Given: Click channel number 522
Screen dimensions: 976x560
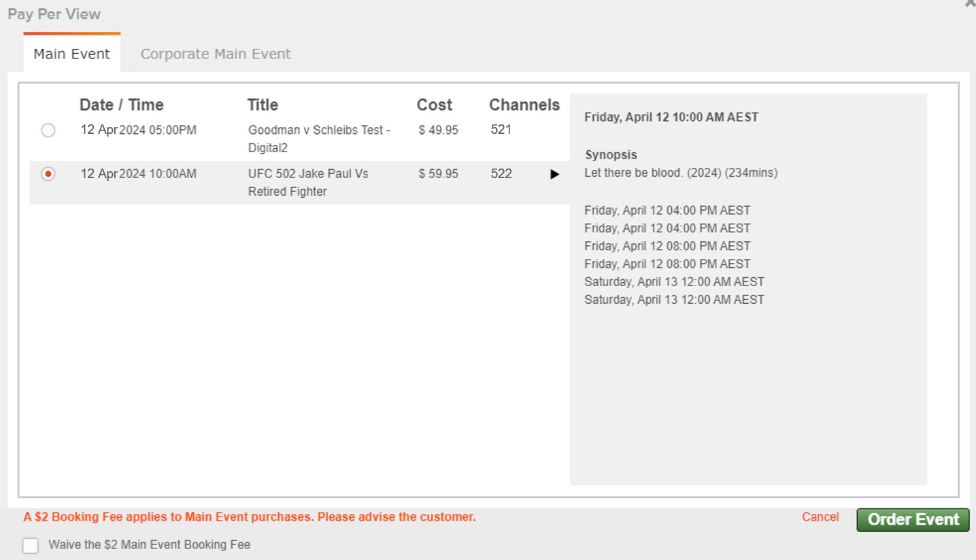Looking at the screenshot, I should 501,174.
